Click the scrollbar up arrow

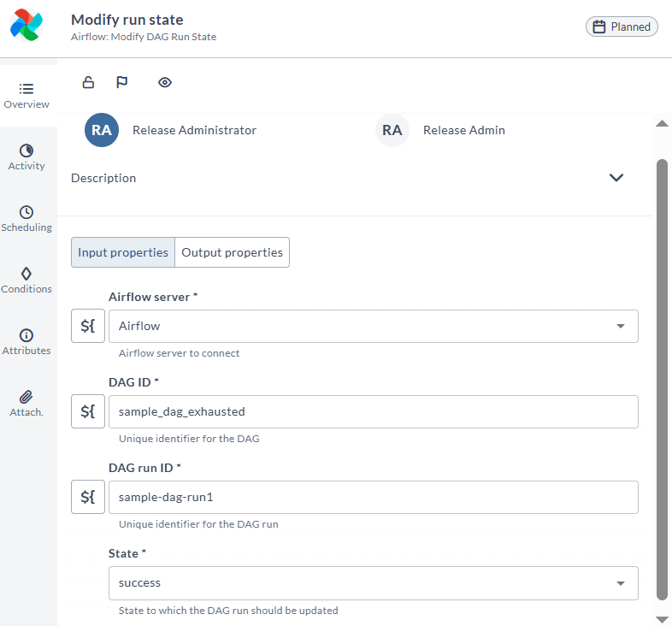pyautogui.click(x=662, y=123)
